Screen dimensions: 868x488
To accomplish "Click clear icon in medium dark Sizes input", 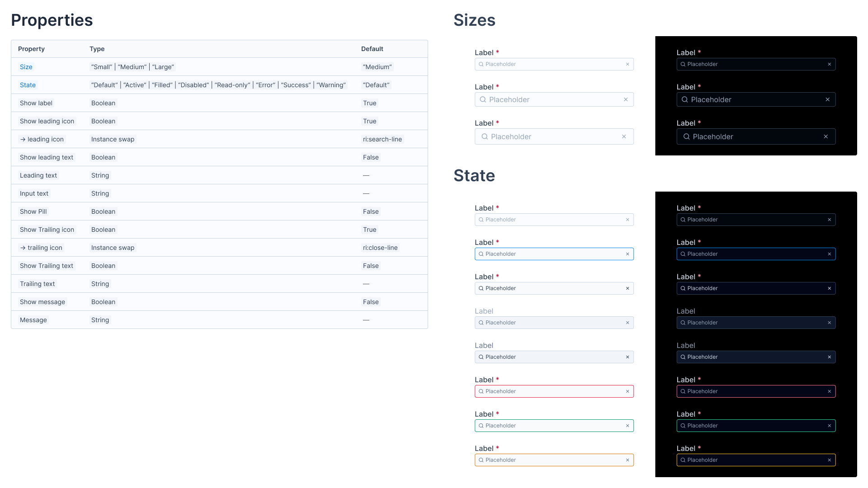I will [828, 99].
